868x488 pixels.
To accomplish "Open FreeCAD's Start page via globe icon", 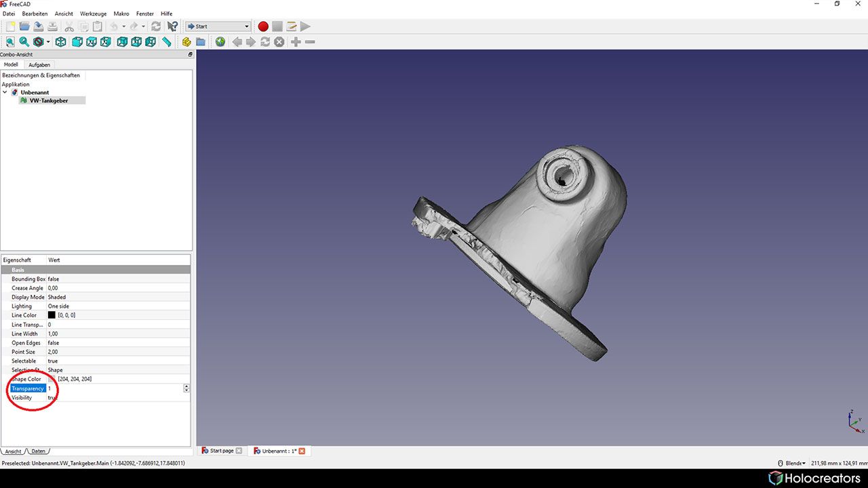I will click(220, 41).
